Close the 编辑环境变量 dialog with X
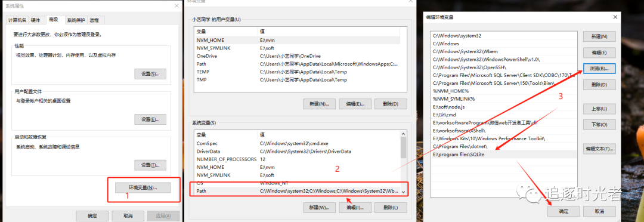Viewport: 644px width, 222px height. point(614,17)
